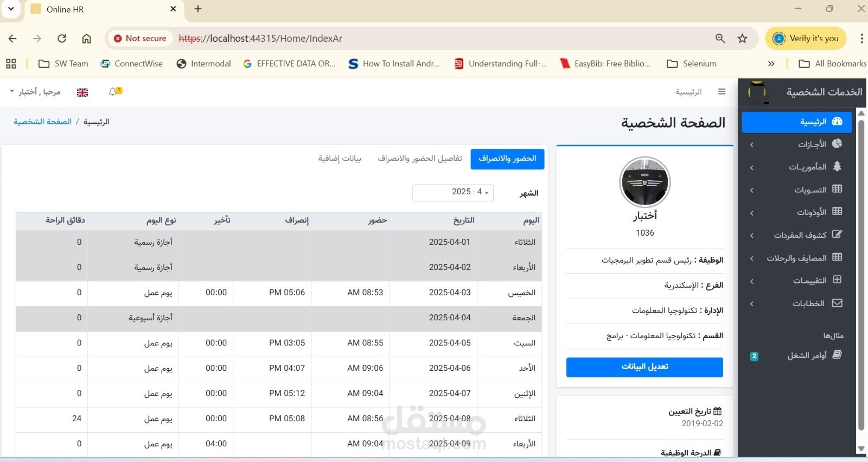The height and width of the screenshot is (462, 868).
Task: Close the Online HR tab
Action: 173,9
